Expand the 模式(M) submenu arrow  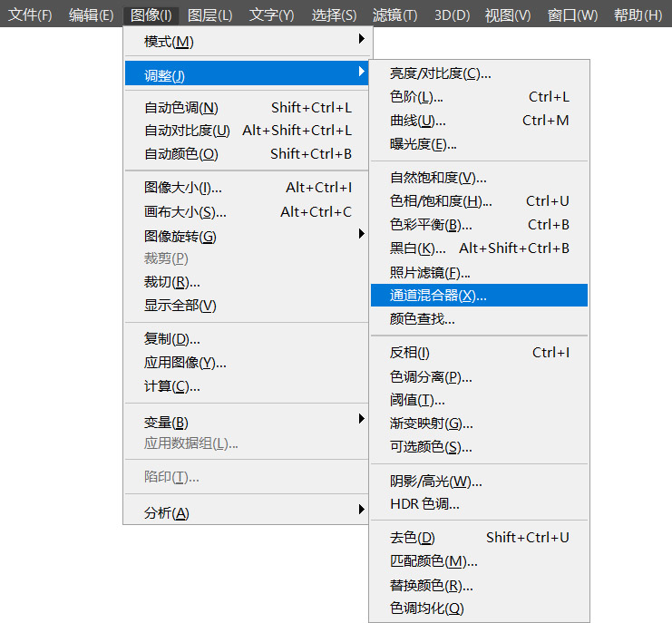pyautogui.click(x=362, y=39)
